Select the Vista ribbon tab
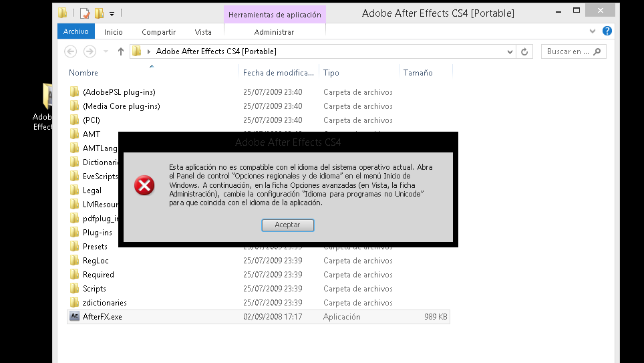Screen dimensions: 644x363 (203, 32)
